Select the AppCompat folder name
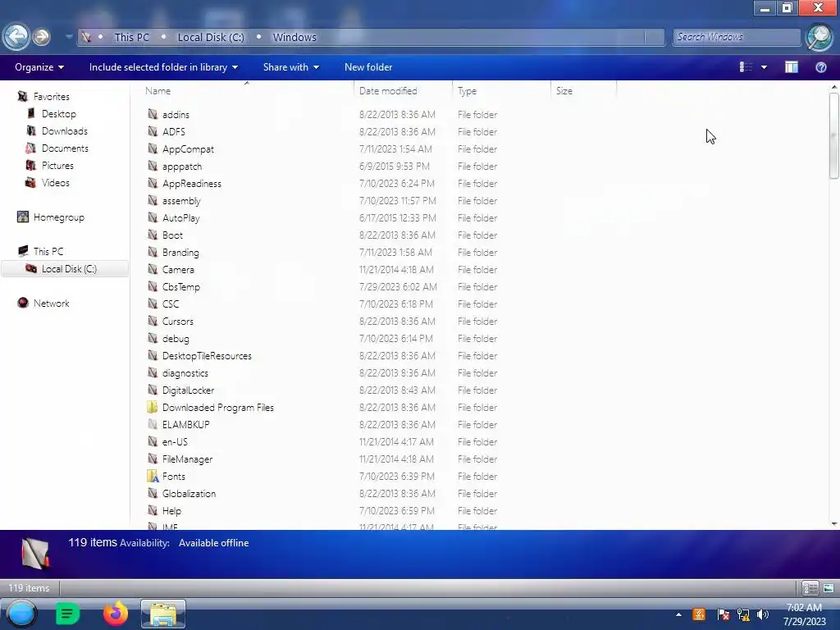The width and height of the screenshot is (840, 630). (x=188, y=149)
